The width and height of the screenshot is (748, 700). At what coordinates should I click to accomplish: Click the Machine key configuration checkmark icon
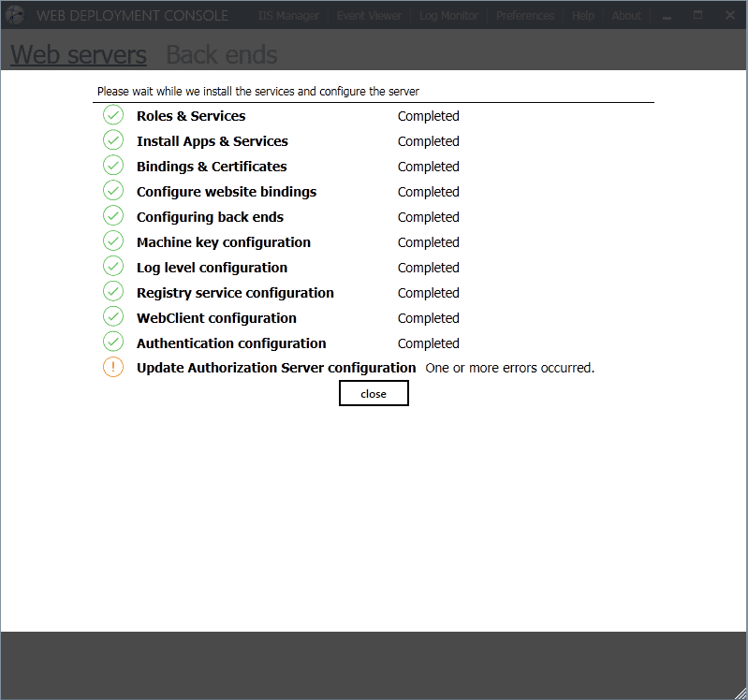pyautogui.click(x=113, y=241)
